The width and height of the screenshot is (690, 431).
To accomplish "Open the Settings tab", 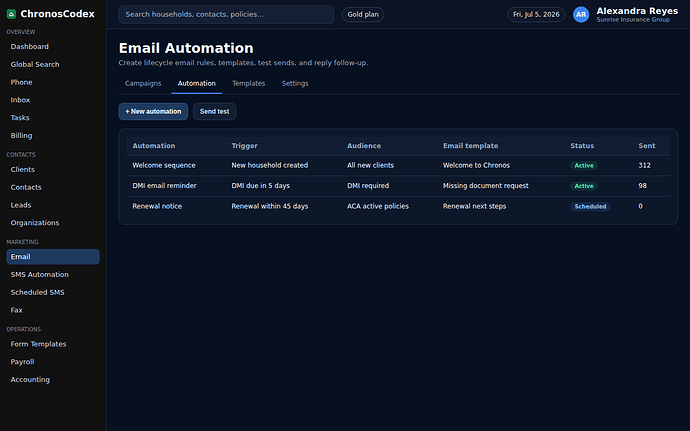I will click(295, 83).
